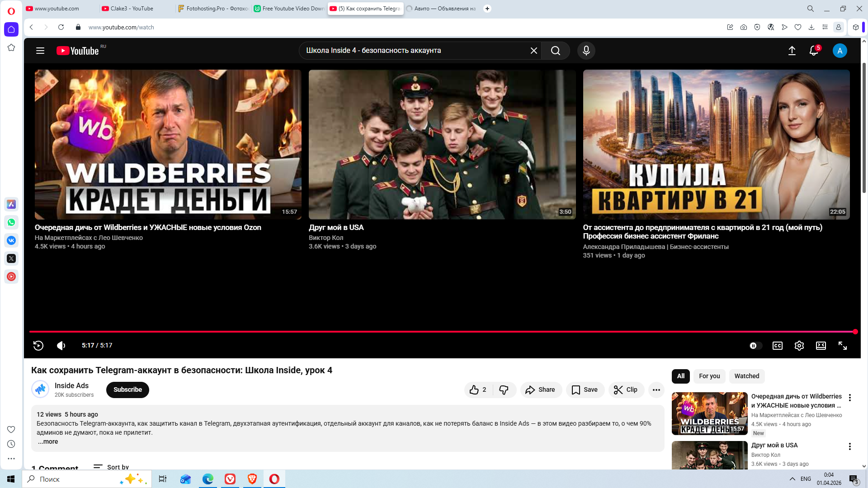868x488 pixels.
Task: Switch to the CJake3 - YouTube browser tab
Action: (132, 9)
